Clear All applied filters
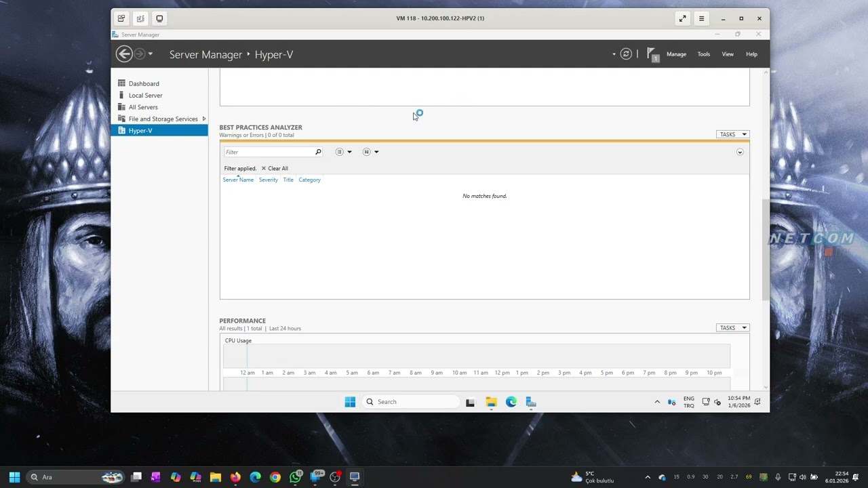This screenshot has width=868, height=488. (x=275, y=168)
